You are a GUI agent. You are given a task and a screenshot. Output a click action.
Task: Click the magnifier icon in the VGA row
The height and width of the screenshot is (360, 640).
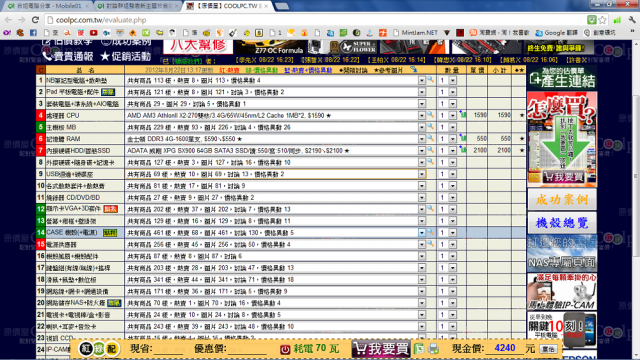(430, 209)
